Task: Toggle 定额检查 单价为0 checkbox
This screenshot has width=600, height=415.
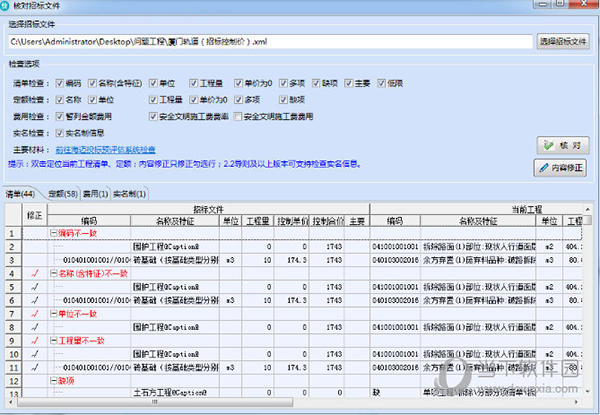Action: pos(194,99)
